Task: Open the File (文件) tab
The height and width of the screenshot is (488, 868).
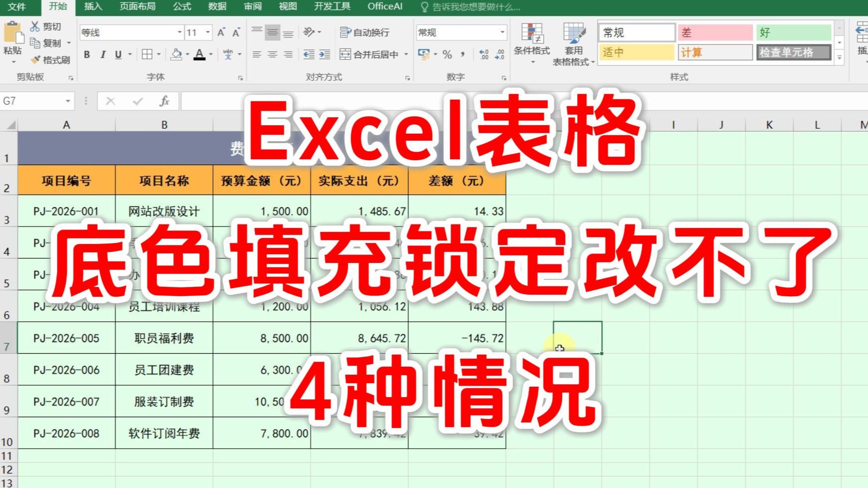Action: 17,7
